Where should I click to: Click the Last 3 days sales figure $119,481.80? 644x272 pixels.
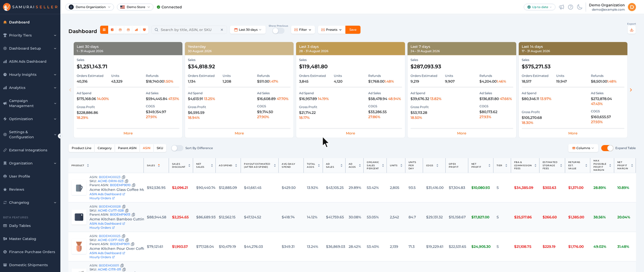coord(313,66)
